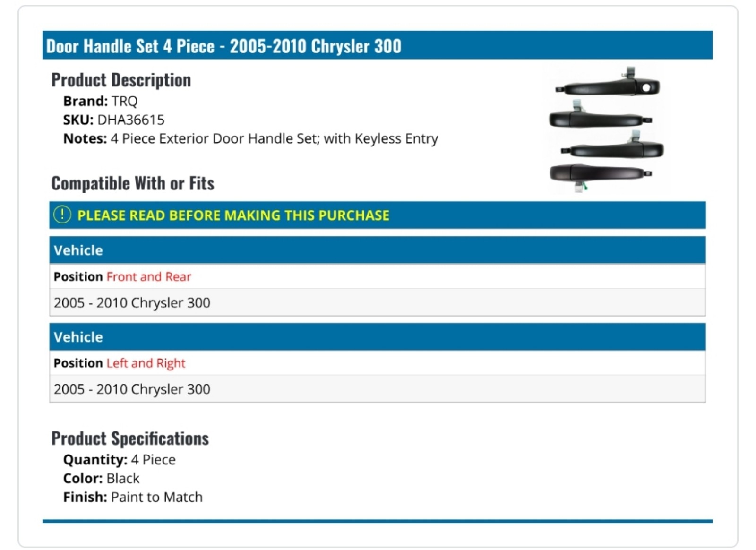Select the Left and Right position text
Screen dimensions: 756x550
pyautogui.click(x=146, y=363)
